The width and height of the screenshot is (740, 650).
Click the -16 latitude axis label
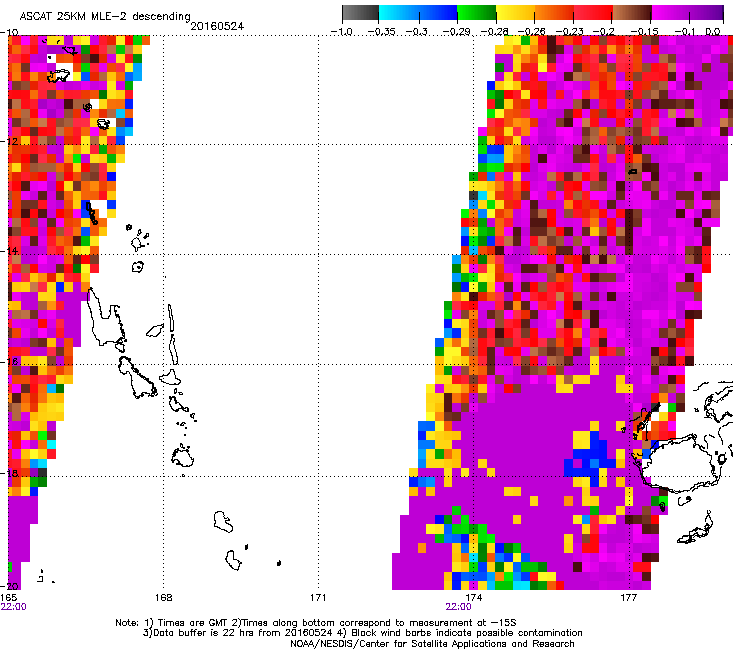(x=9, y=361)
